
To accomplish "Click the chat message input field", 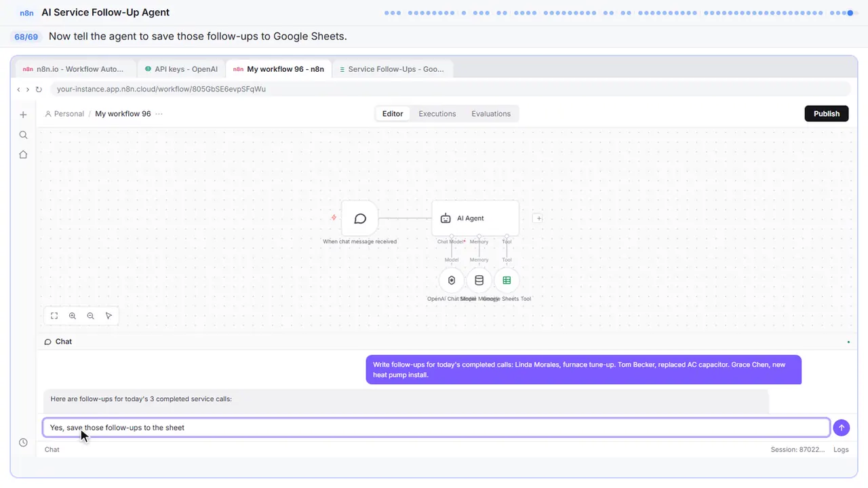I will click(x=436, y=428).
